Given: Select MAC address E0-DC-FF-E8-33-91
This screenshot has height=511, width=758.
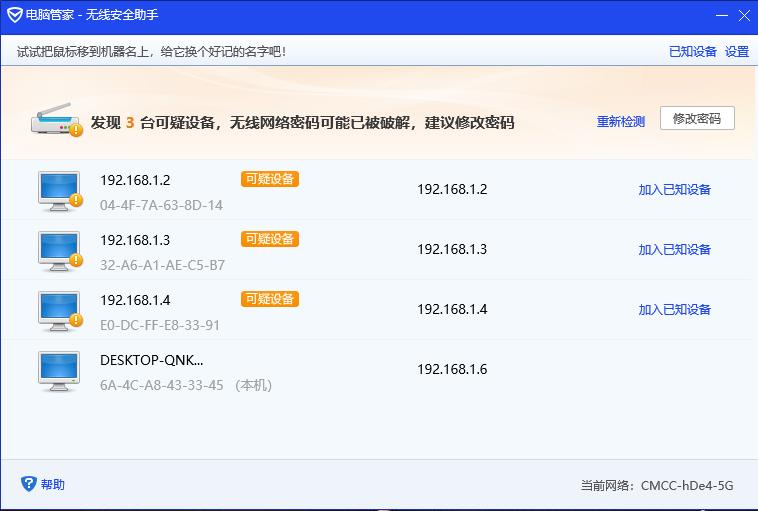Looking at the screenshot, I should (x=160, y=325).
